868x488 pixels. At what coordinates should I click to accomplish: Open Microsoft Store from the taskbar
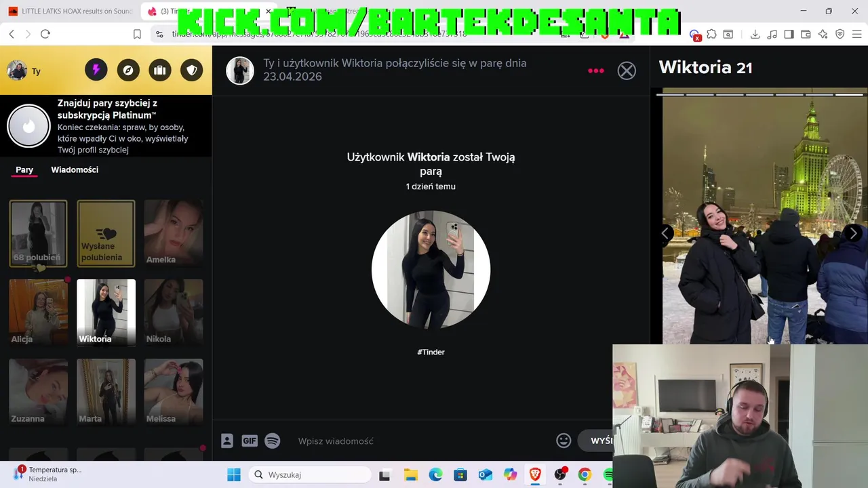pos(460,474)
